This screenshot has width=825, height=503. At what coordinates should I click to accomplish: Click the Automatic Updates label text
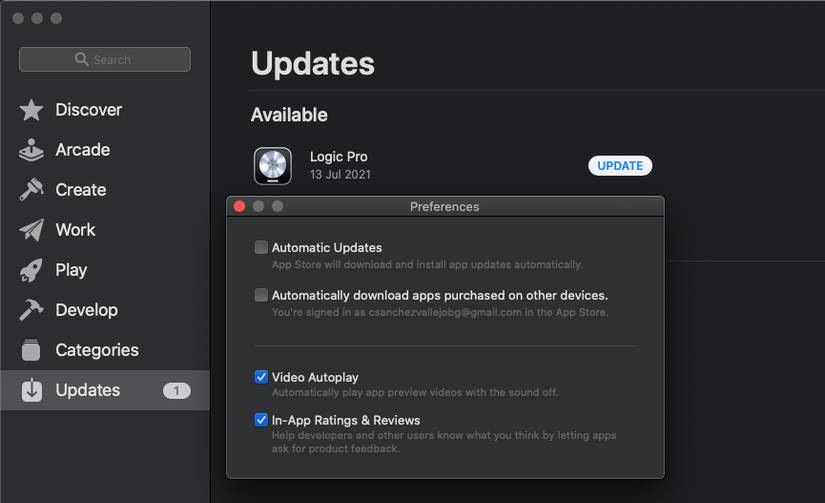coord(327,247)
